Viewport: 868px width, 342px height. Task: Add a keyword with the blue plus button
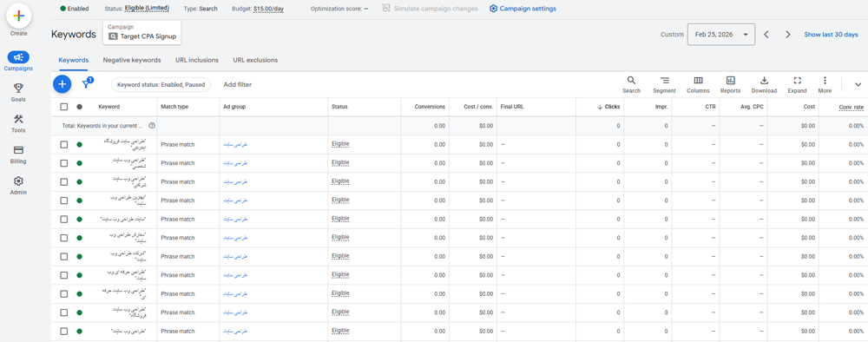click(x=62, y=84)
